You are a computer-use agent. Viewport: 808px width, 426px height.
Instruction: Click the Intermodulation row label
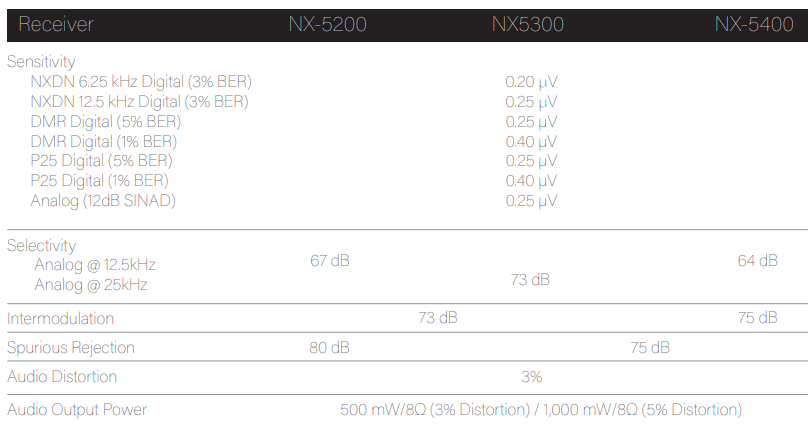[x=60, y=318]
